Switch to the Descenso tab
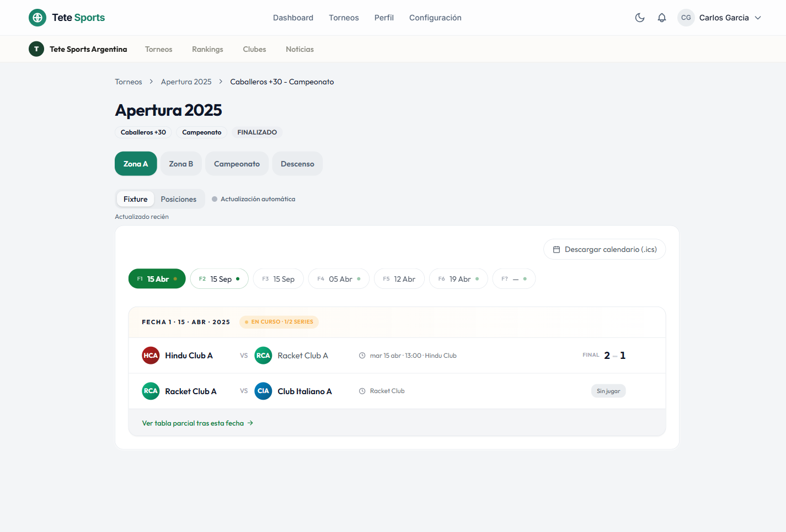786x532 pixels. tap(297, 164)
